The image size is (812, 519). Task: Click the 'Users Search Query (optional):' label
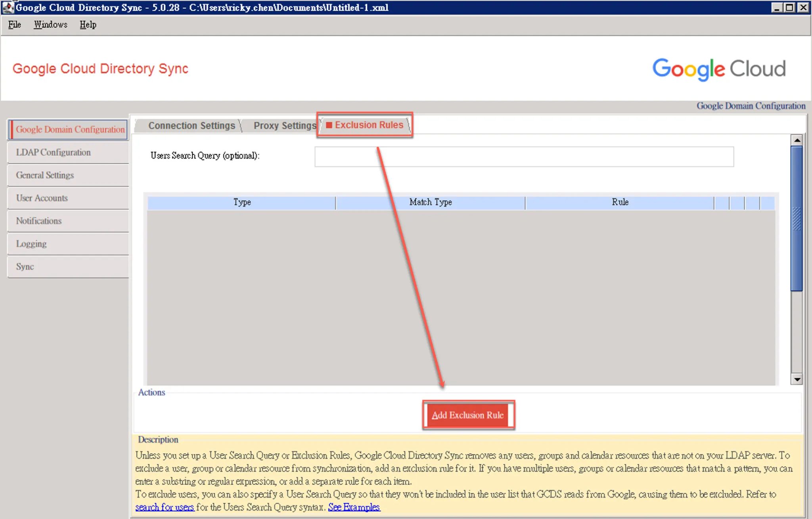[x=205, y=156]
